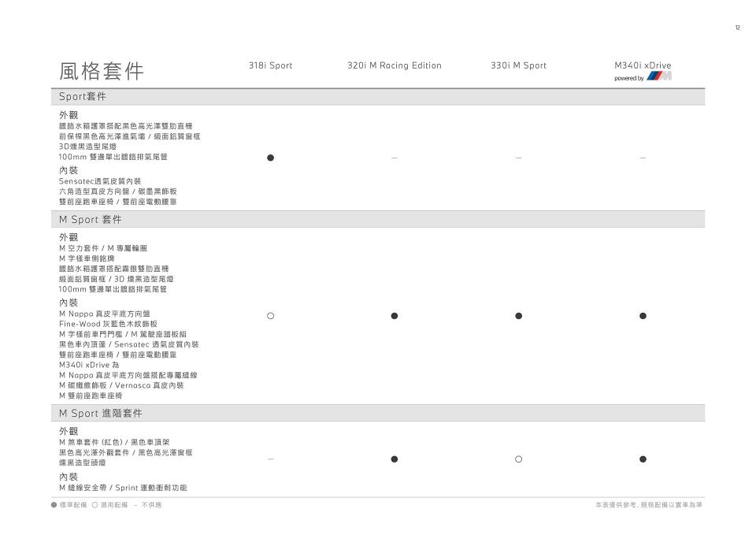Click 100mm 雙邊單出鍍鉻排氣尾管 under Sport套件
This screenshot has width=756, height=535.
(113, 157)
